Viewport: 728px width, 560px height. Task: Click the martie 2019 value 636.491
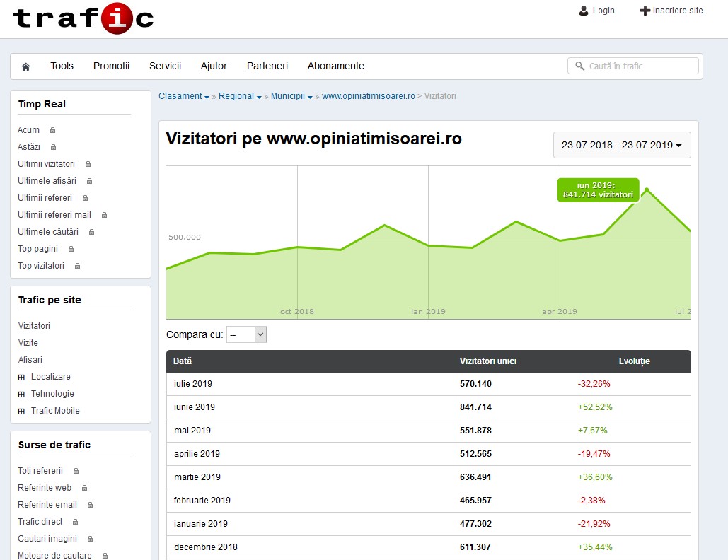pos(475,477)
